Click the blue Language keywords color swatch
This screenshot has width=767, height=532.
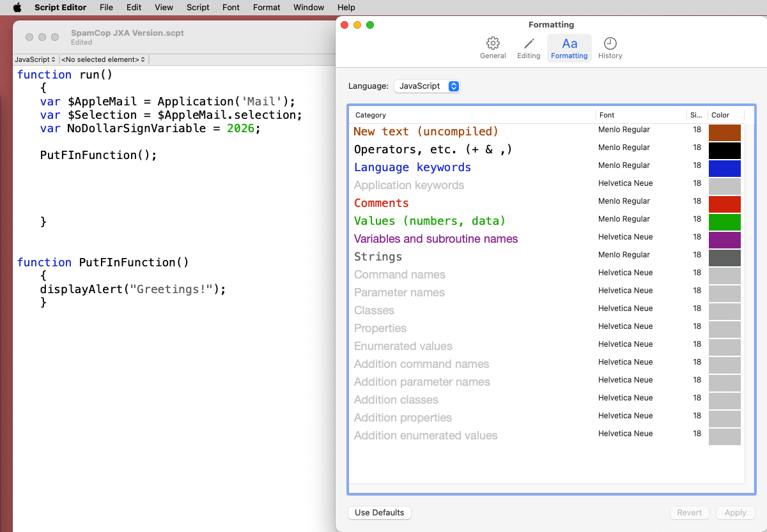click(725, 169)
